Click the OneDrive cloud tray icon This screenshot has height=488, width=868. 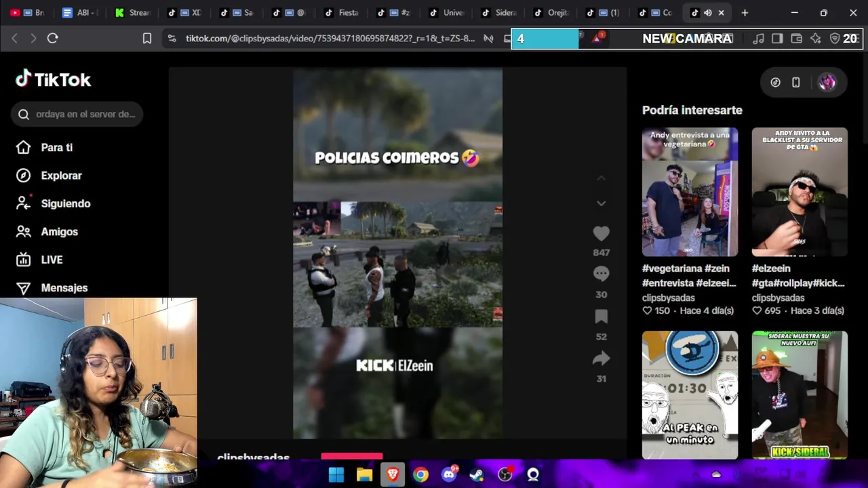point(716,474)
